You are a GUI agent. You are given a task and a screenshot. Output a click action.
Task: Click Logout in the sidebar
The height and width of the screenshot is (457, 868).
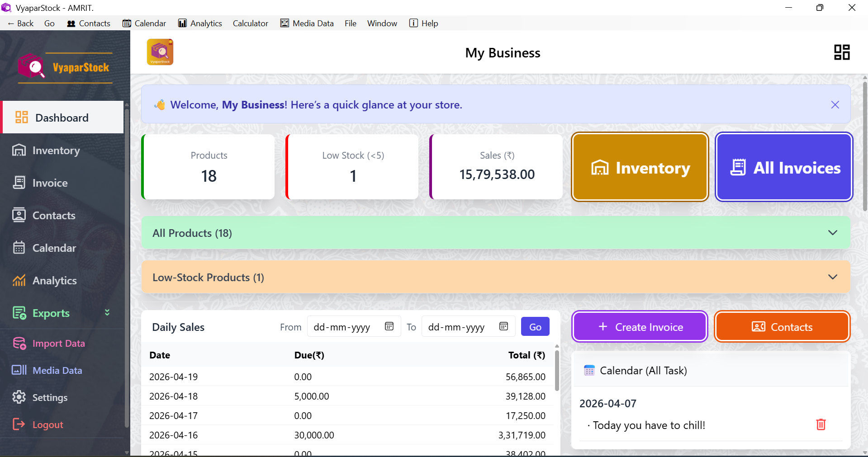pyautogui.click(x=47, y=425)
